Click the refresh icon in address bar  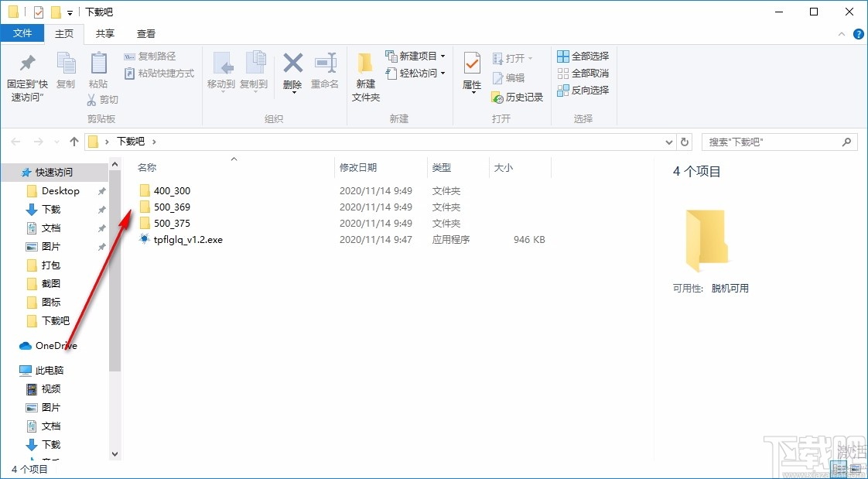pos(685,142)
